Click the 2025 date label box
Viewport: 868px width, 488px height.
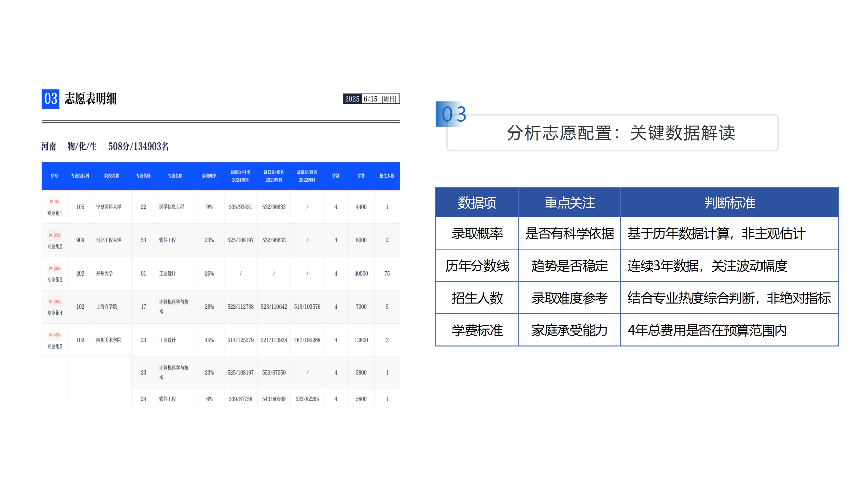tap(352, 99)
